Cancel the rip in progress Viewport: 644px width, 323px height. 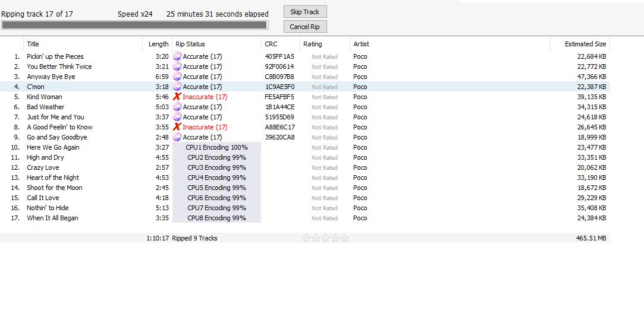(305, 27)
